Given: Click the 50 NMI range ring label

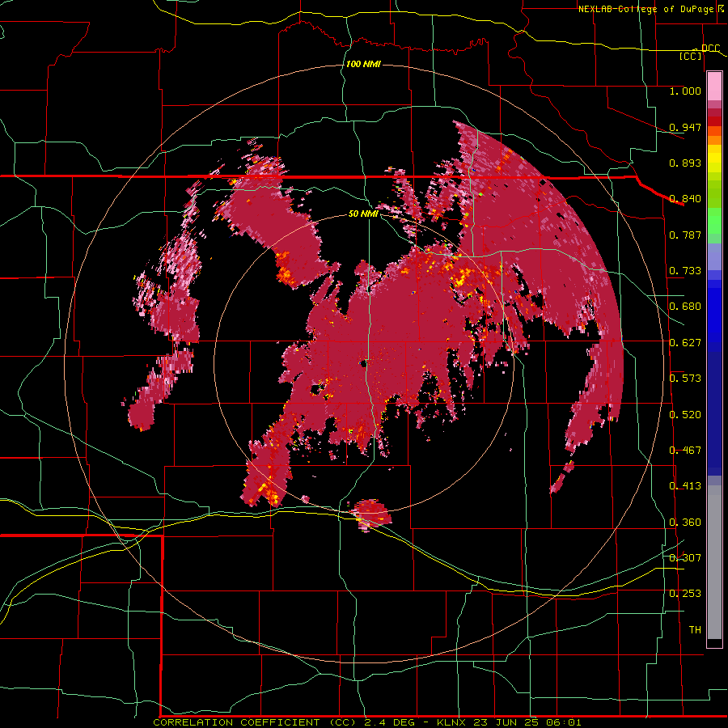Looking at the screenshot, I should click(x=363, y=214).
